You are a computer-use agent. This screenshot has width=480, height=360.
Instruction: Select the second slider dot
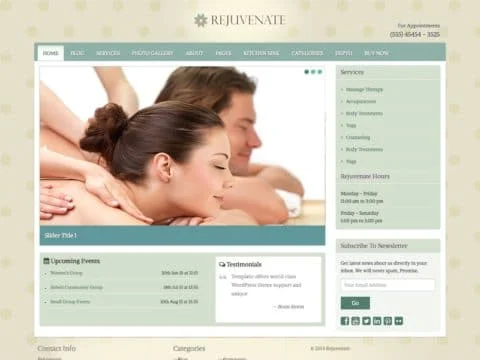[x=313, y=72]
